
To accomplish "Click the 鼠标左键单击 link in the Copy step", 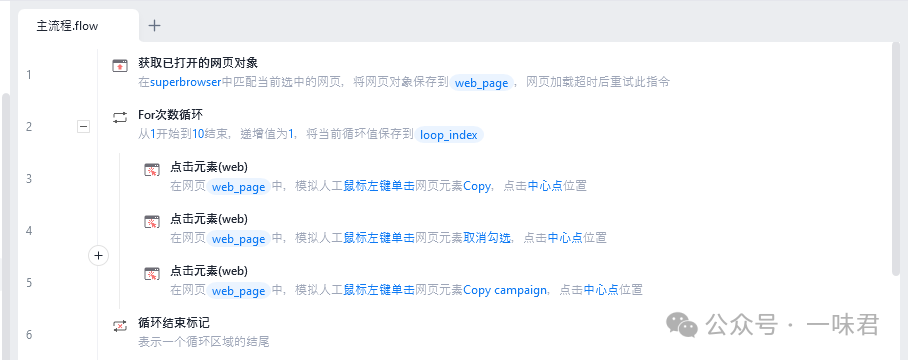I will click(379, 186).
